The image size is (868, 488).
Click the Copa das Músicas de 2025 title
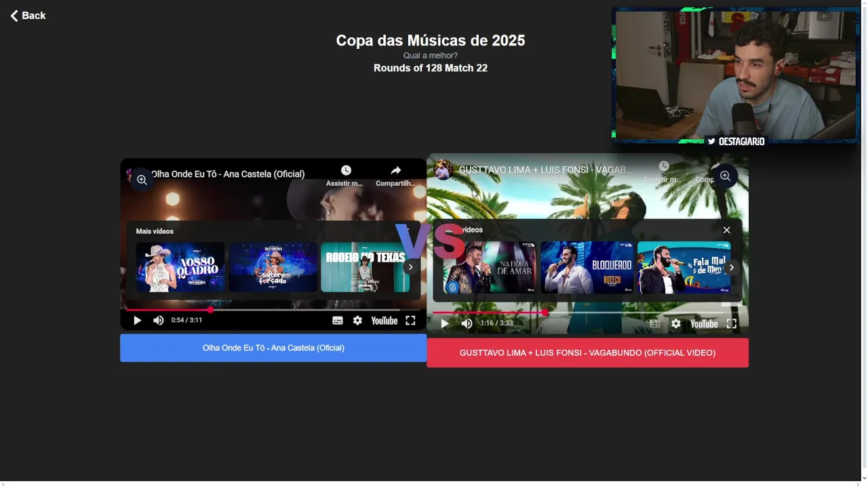tap(431, 41)
